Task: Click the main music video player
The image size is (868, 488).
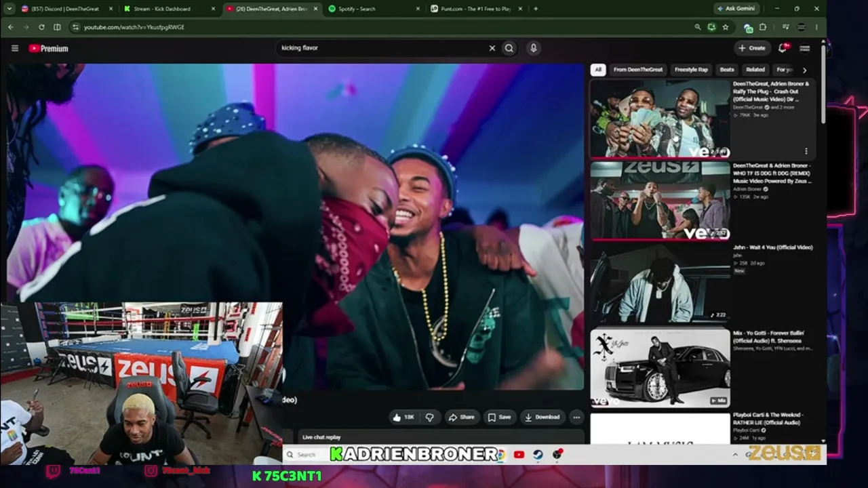Action: point(296,227)
